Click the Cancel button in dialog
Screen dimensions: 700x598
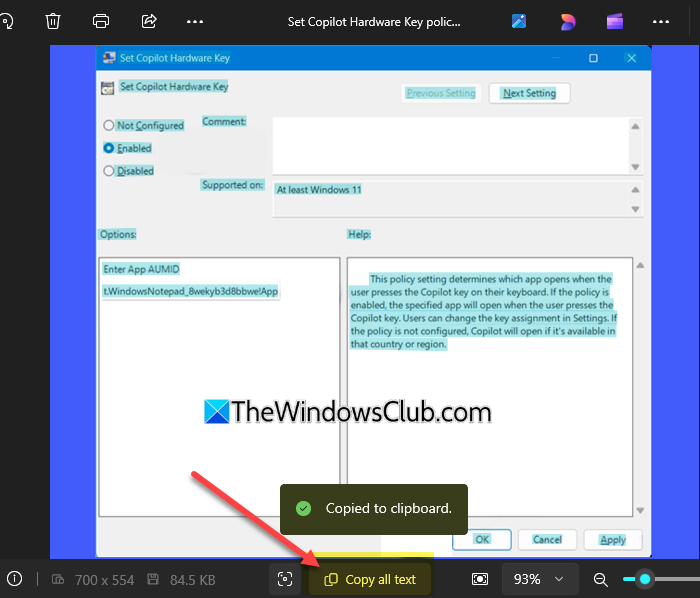[x=547, y=540]
